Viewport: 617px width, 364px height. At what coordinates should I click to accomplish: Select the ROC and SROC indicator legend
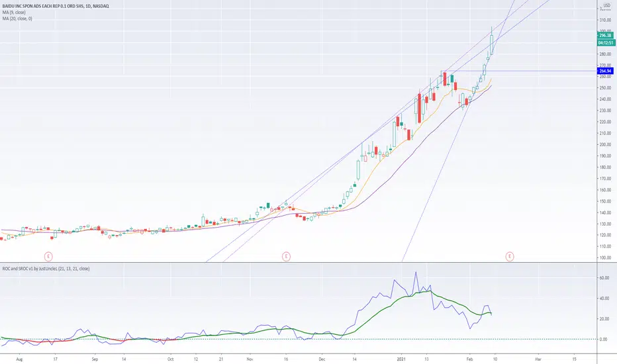point(46,269)
